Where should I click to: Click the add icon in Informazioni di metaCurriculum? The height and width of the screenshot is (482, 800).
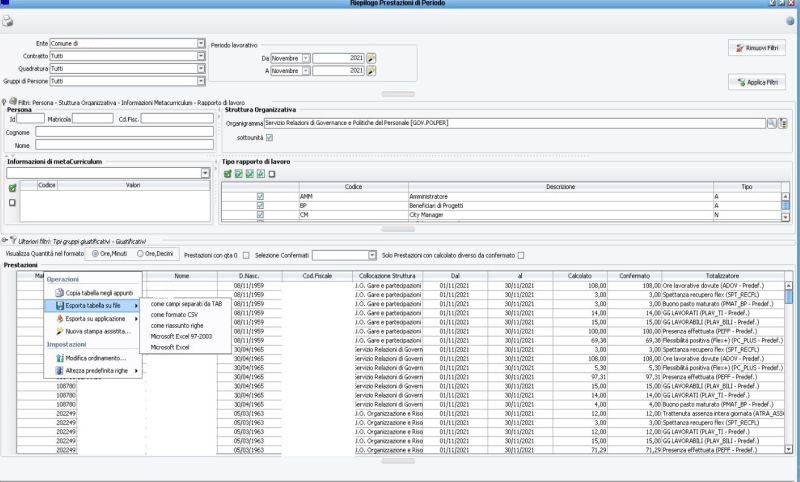click(12, 187)
